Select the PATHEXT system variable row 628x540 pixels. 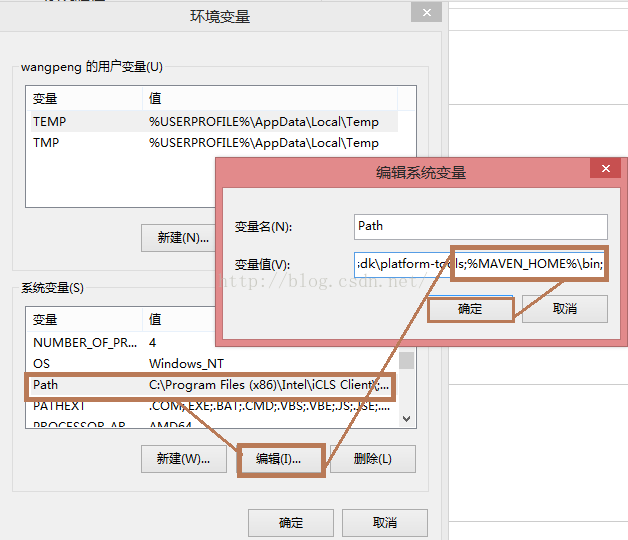(212, 406)
